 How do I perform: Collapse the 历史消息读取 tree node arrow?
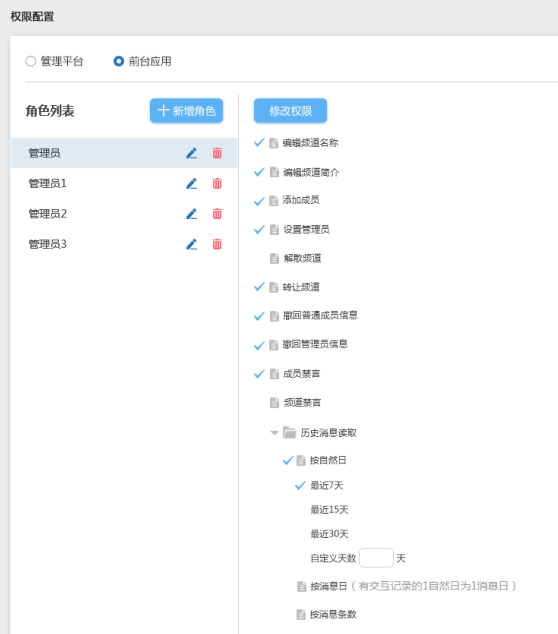pyautogui.click(x=274, y=433)
